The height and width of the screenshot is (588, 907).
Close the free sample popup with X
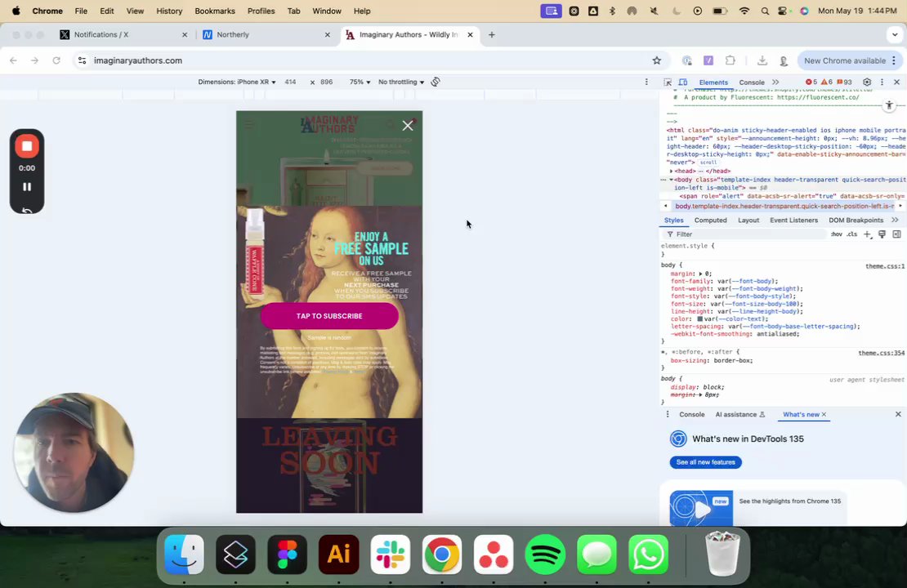click(x=408, y=126)
